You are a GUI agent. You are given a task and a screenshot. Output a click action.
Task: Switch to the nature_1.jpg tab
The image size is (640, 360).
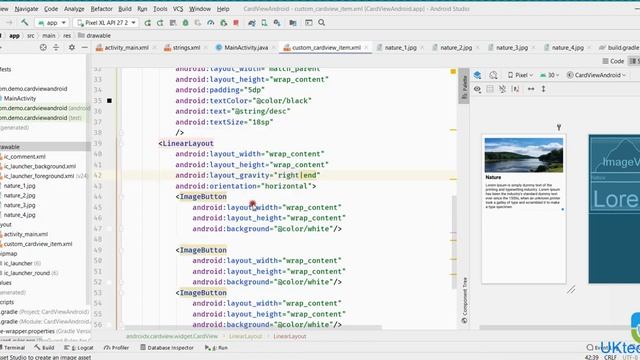pos(400,48)
